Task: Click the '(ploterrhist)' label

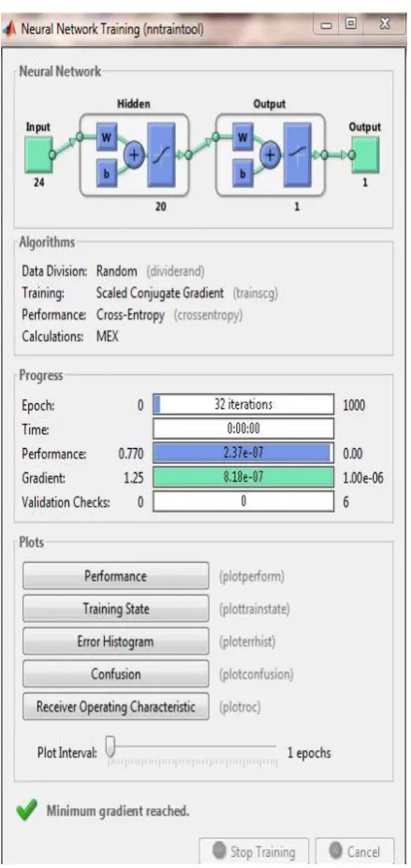Action: point(247,643)
